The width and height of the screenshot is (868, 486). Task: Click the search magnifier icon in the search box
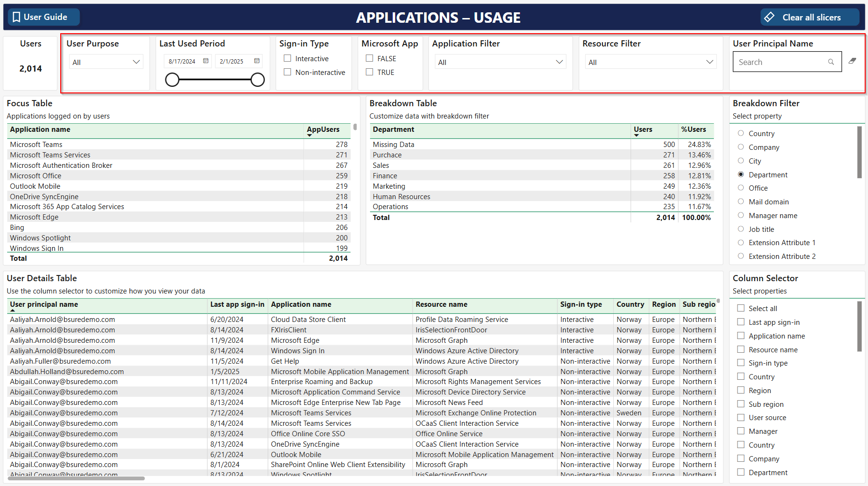pos(831,62)
